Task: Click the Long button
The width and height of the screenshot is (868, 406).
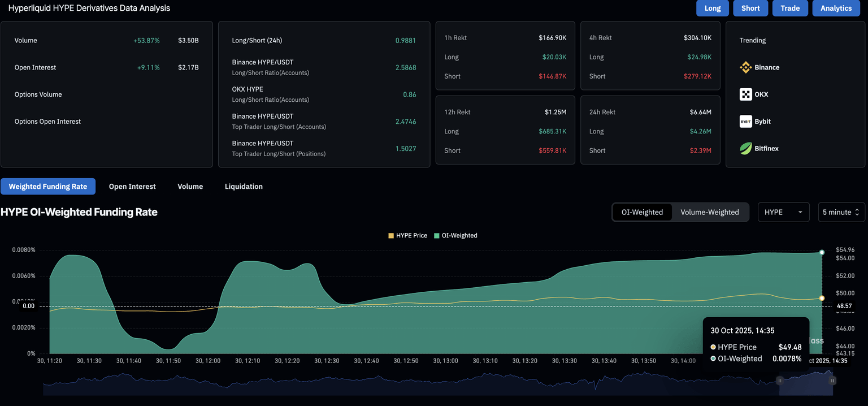Action: coord(713,8)
